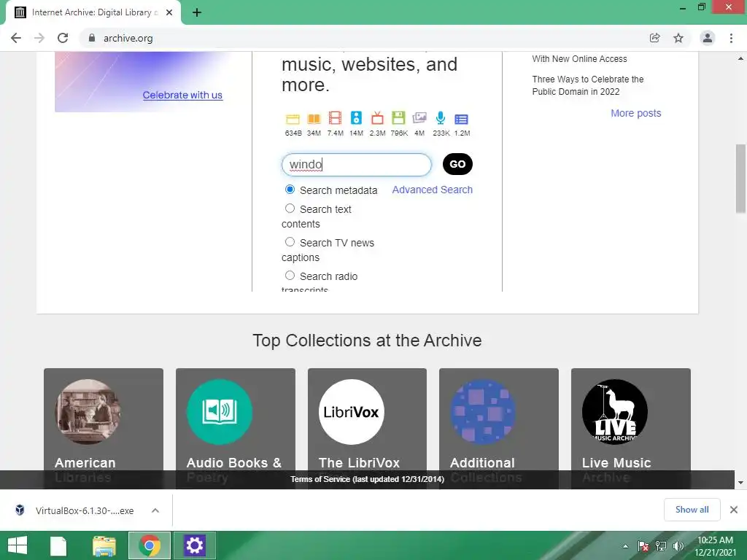
Task: Open the Advanced Search link
Action: click(x=432, y=190)
